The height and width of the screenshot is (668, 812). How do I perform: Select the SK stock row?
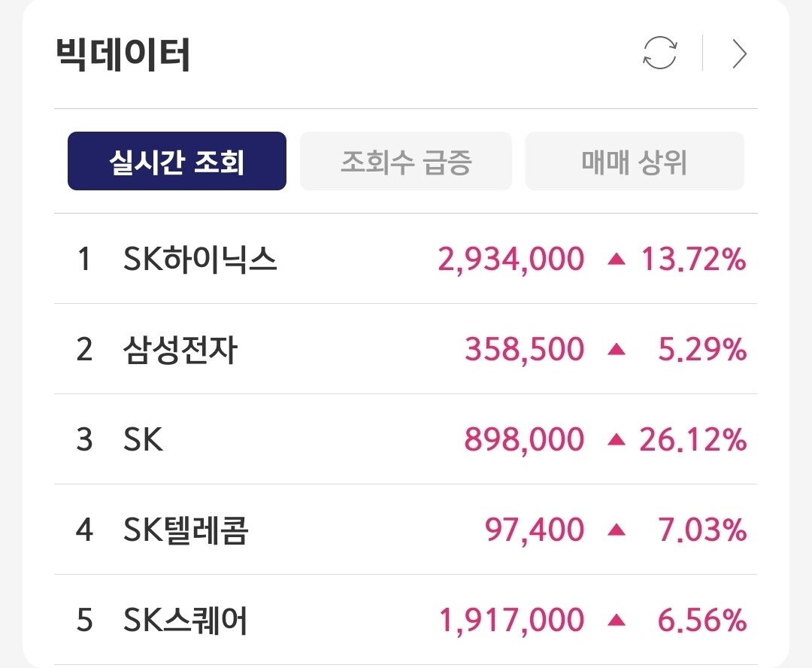pos(405,439)
